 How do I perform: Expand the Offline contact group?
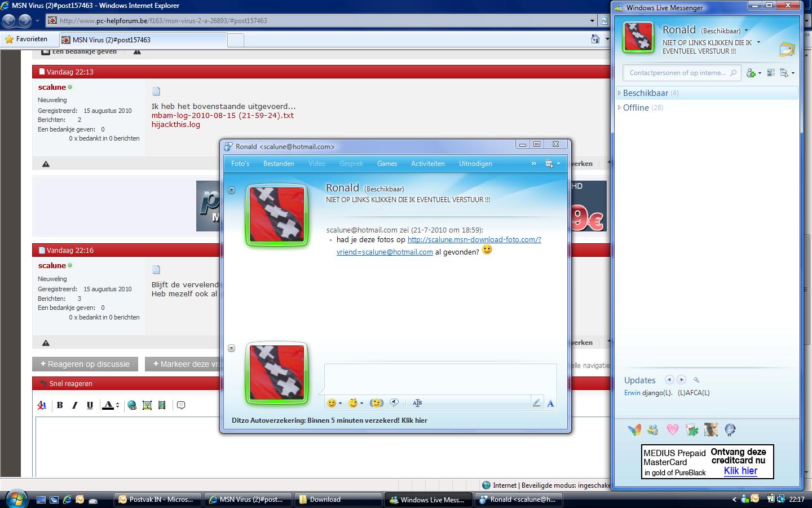click(619, 108)
